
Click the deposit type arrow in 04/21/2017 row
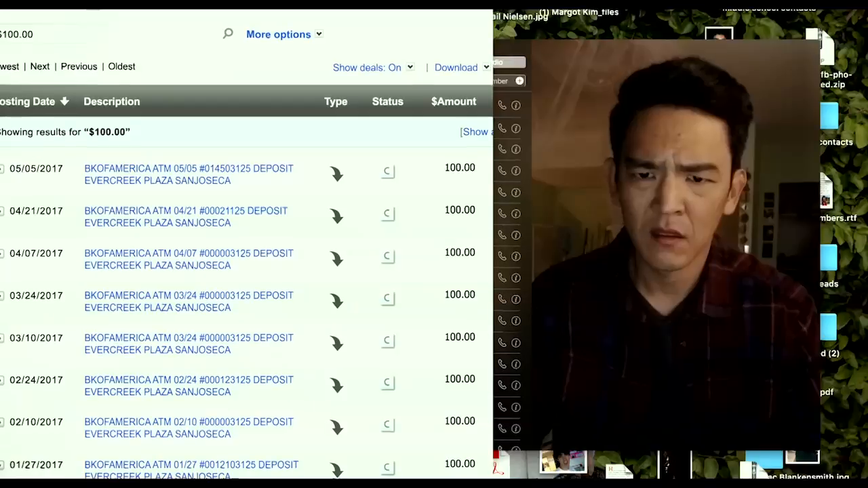point(337,216)
